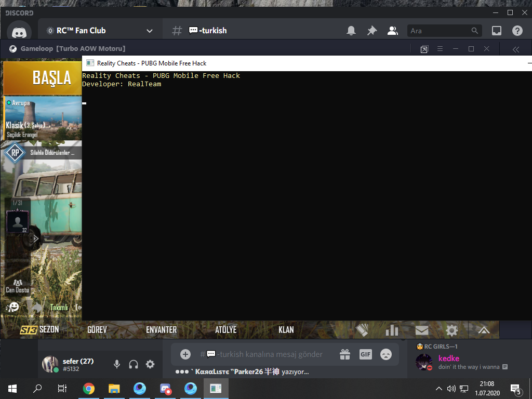Screen dimensions: 532x399
Task: Toggle deafen headphones icon
Action: click(134, 364)
